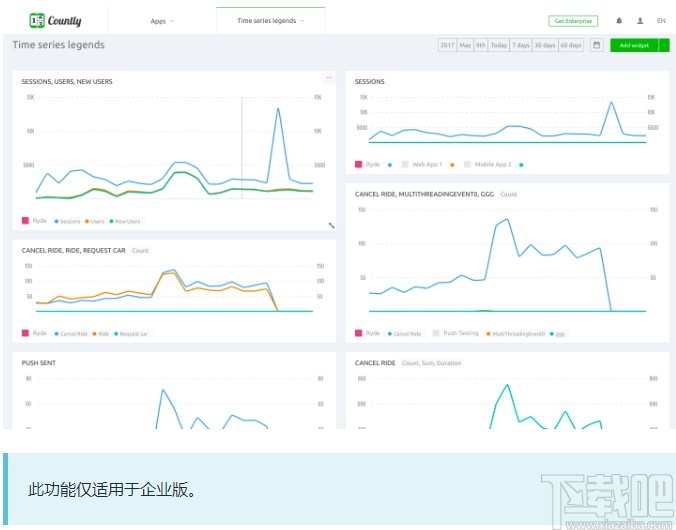The image size is (676, 530).
Task: Click Ryde app icon in Sessions, Users widget legend
Action: click(25, 220)
